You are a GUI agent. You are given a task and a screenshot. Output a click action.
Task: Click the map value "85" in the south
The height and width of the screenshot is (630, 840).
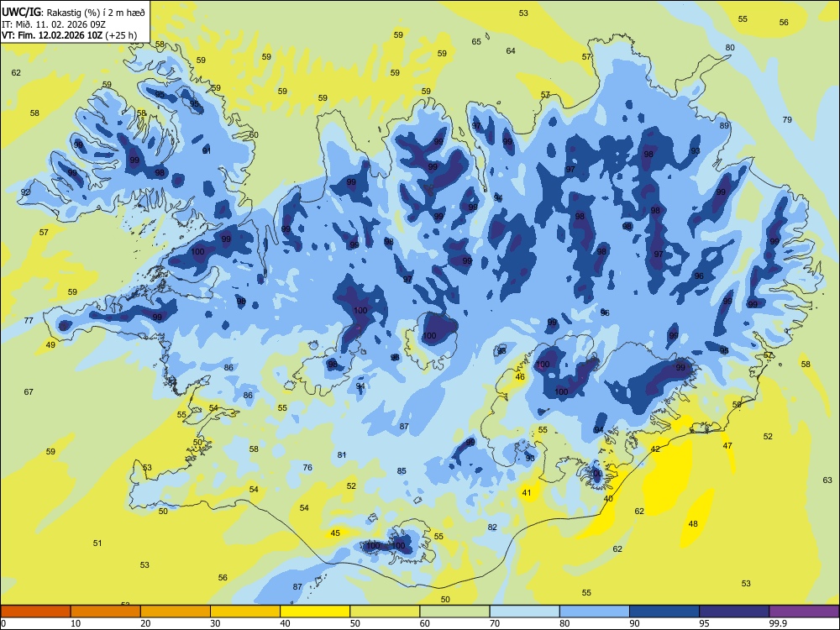pos(402,471)
